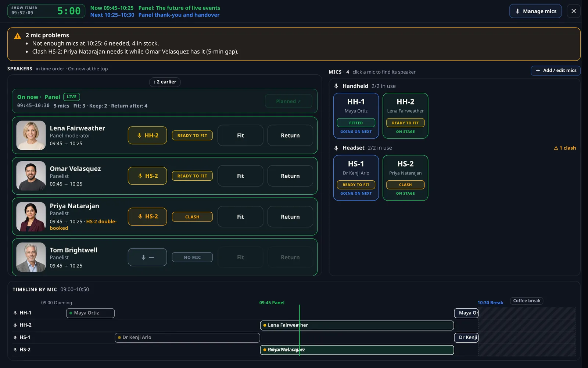Select the HS-2 mic card for Priya Natarajan
This screenshot has width=588, height=368.
coord(405,178)
